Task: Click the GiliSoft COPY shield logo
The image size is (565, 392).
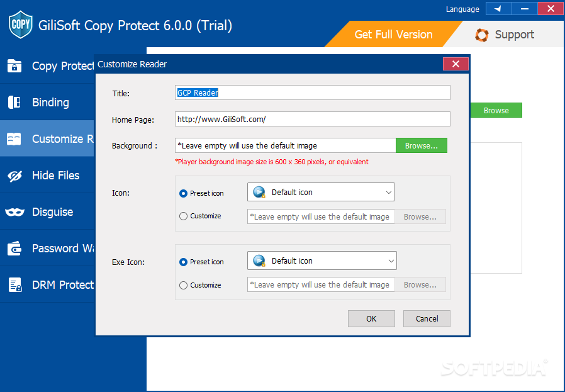Action: pos(21,25)
